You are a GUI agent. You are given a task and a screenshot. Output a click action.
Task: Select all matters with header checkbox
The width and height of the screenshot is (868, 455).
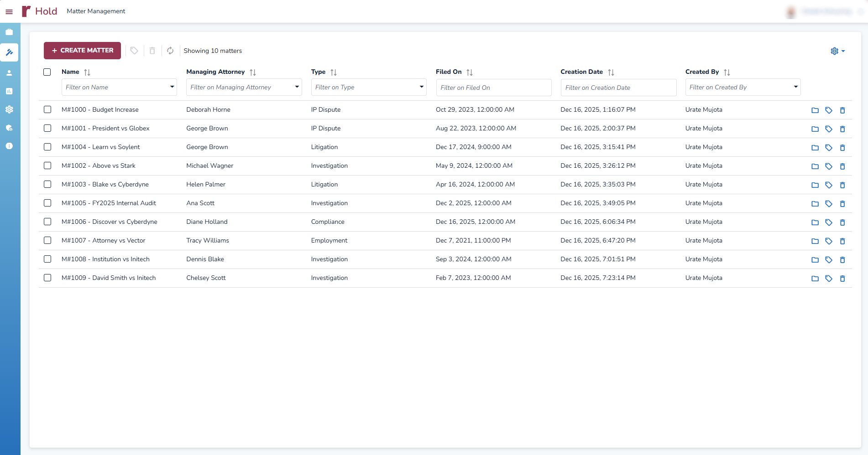point(47,72)
